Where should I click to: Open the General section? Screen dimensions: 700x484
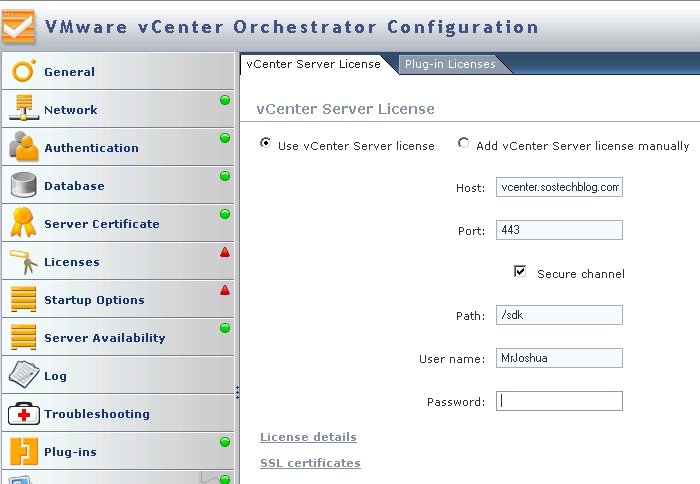(x=118, y=71)
